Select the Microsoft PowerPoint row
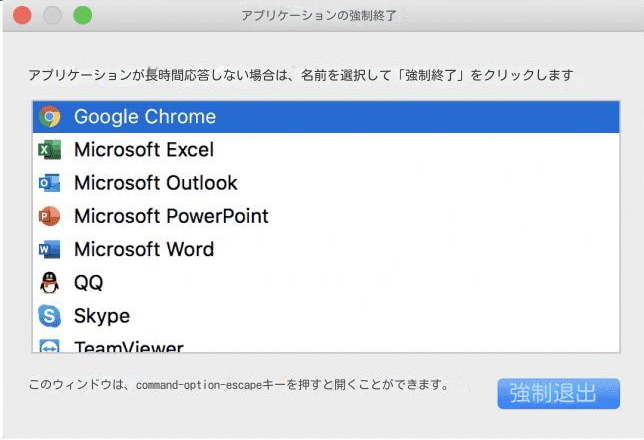Viewport: 644px width, 440px height. tap(326, 216)
